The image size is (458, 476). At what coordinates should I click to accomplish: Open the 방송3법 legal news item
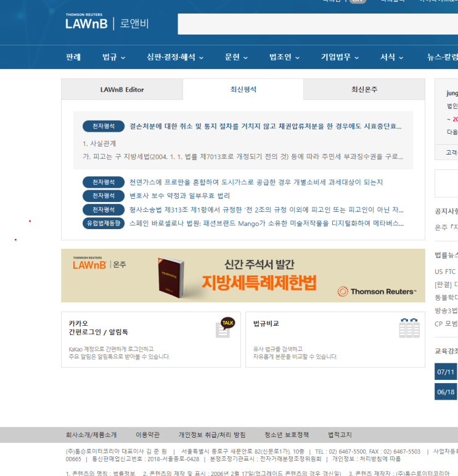(446, 310)
